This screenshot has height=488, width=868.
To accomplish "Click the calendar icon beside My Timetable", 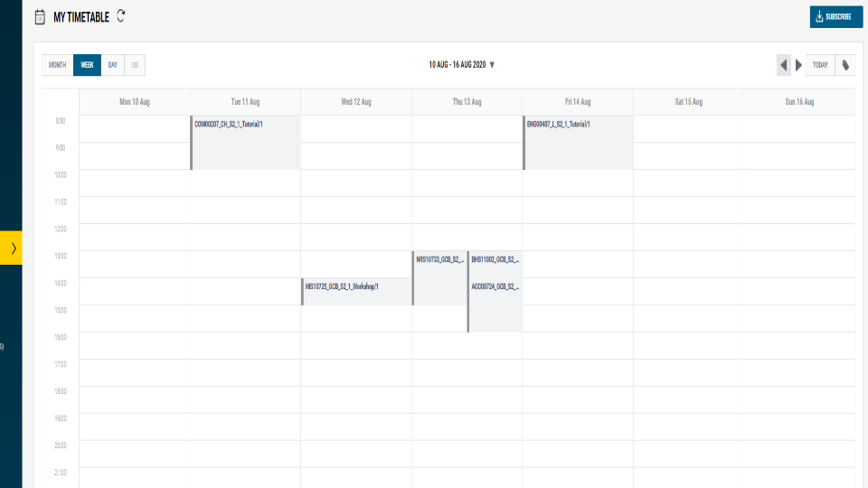I will [x=40, y=17].
